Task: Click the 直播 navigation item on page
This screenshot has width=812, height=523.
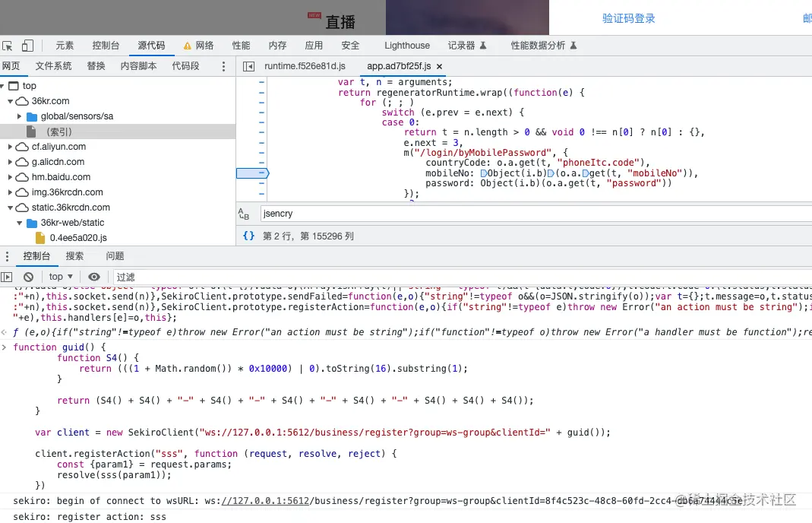Action: coord(340,22)
